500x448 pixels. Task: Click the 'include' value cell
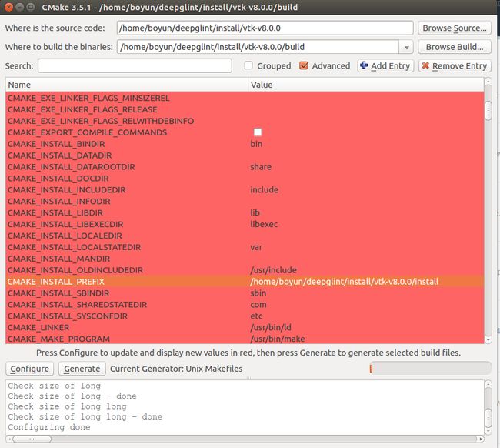click(264, 190)
